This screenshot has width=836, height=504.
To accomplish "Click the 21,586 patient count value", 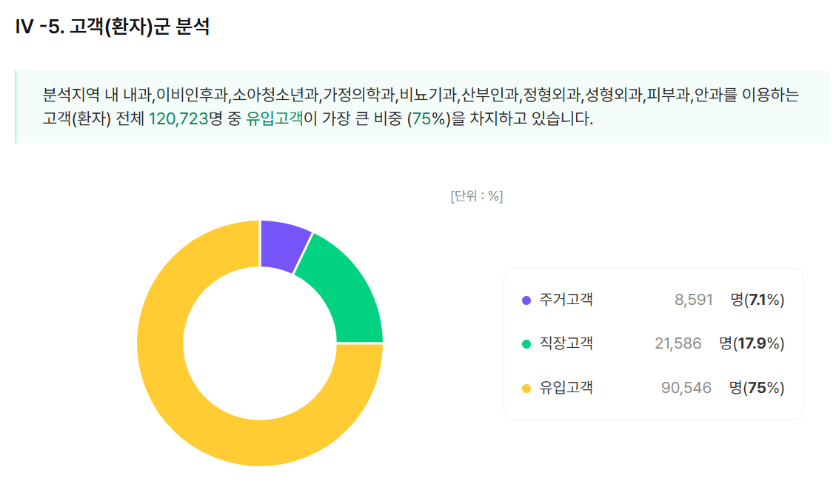I will coord(678,343).
